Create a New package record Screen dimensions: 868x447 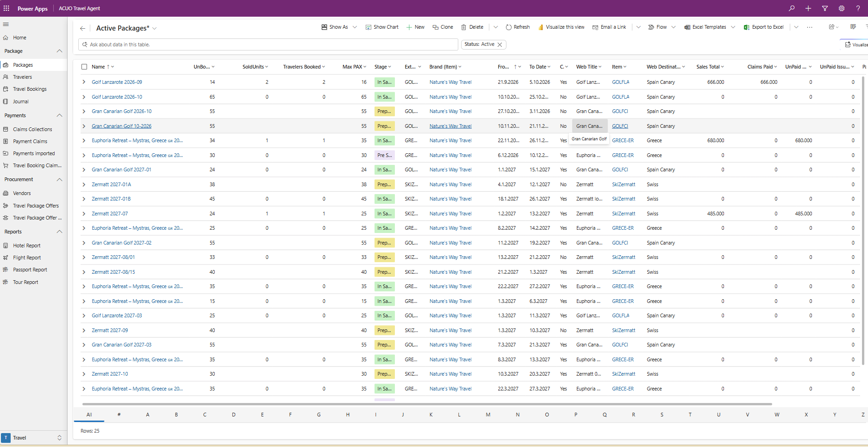pos(415,27)
